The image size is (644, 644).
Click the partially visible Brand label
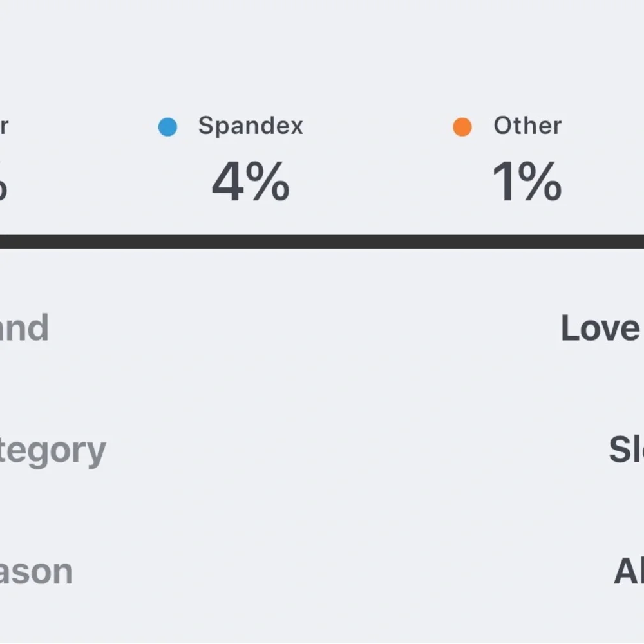[x=24, y=328]
